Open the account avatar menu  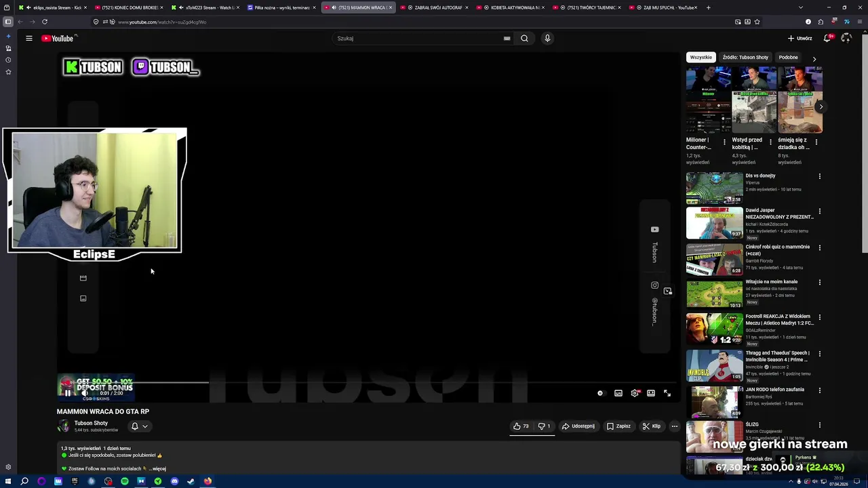[846, 39]
